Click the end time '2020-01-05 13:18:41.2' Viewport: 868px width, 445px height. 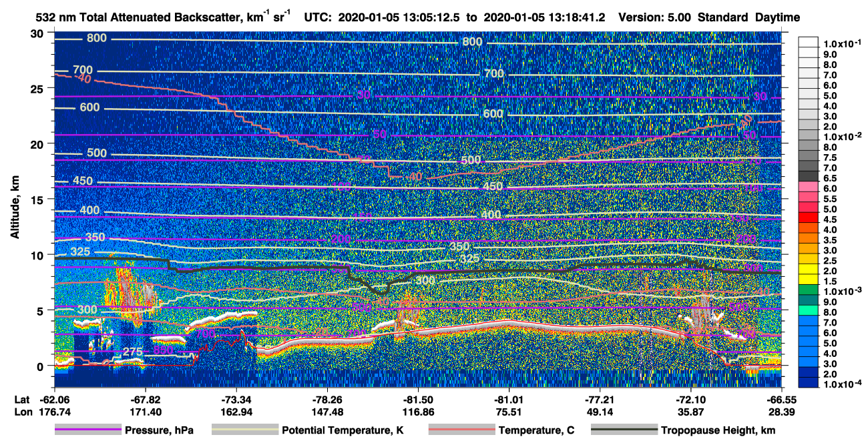(x=544, y=17)
